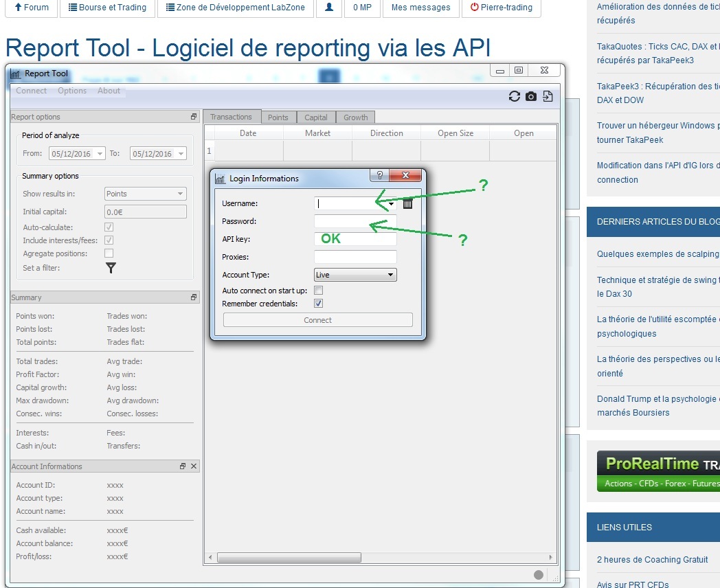Click the grey status indicator circle

pos(539,575)
